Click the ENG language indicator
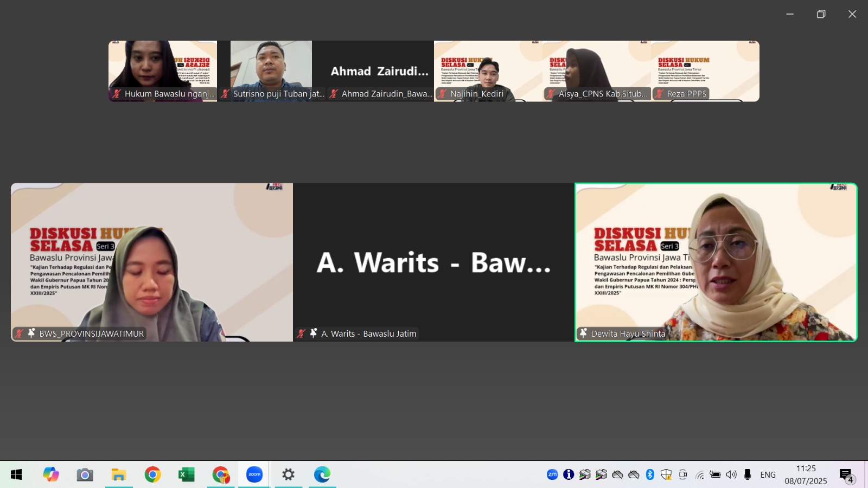 [x=768, y=474]
